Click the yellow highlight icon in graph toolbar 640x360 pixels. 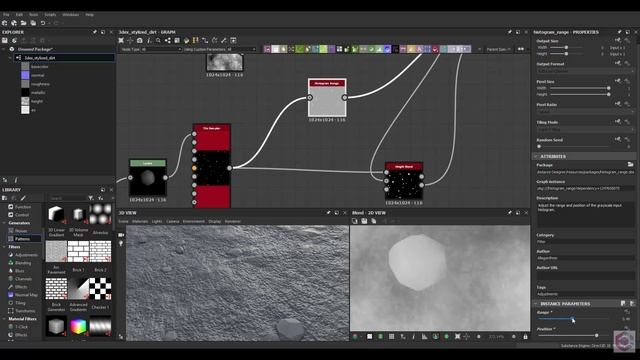click(x=196, y=40)
